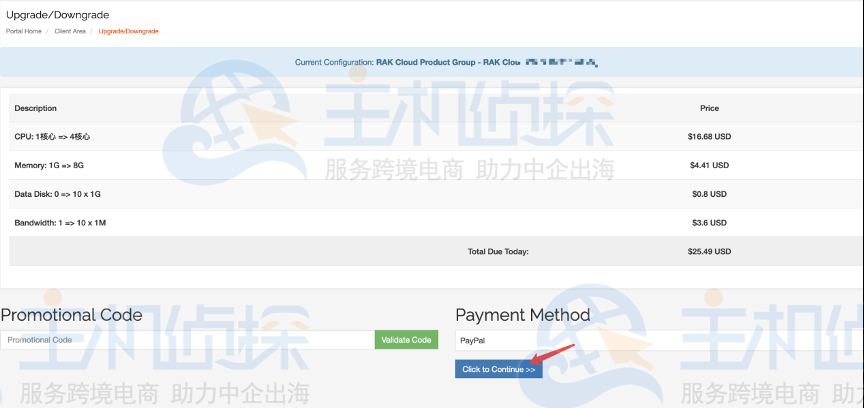This screenshot has height=408, width=864.
Task: Click the Upgrade/Downgrade page title
Action: click(57, 15)
